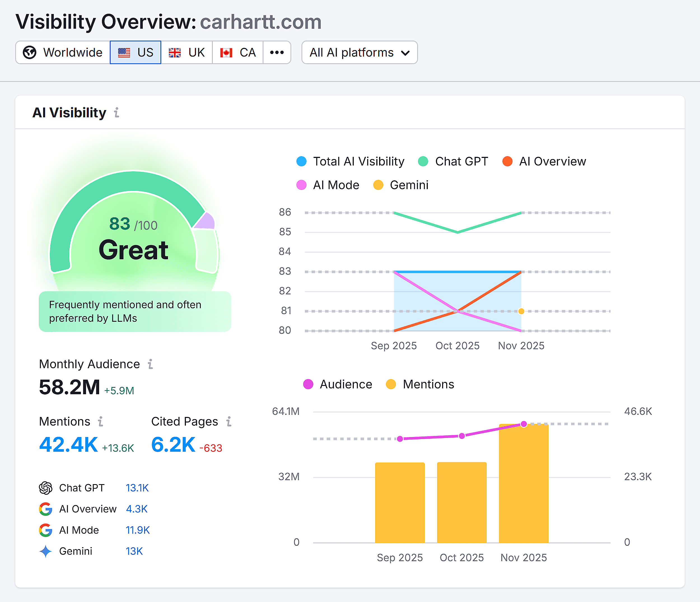Click the Chat GPT platform icon
The image size is (700, 602).
(46, 488)
